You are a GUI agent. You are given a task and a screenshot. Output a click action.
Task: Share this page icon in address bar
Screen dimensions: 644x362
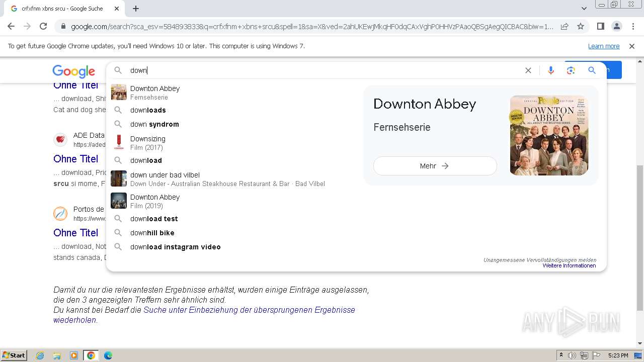(565, 26)
